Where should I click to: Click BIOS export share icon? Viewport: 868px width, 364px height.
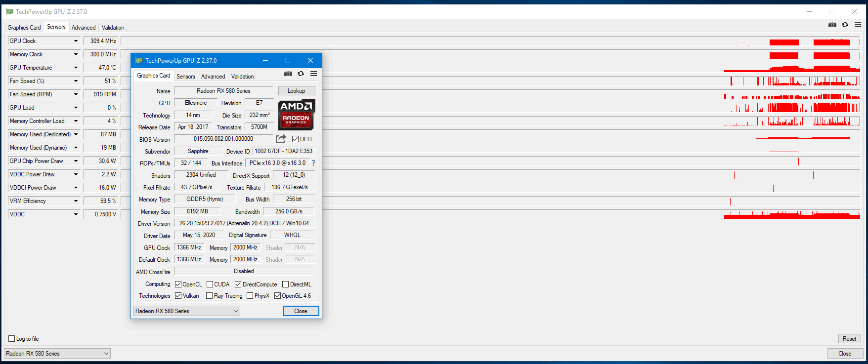click(x=281, y=139)
